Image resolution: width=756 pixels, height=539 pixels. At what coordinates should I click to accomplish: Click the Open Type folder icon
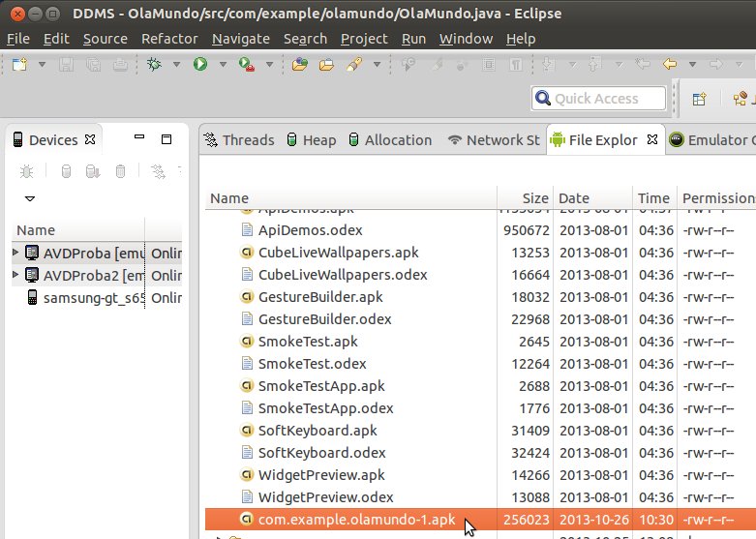(x=300, y=64)
